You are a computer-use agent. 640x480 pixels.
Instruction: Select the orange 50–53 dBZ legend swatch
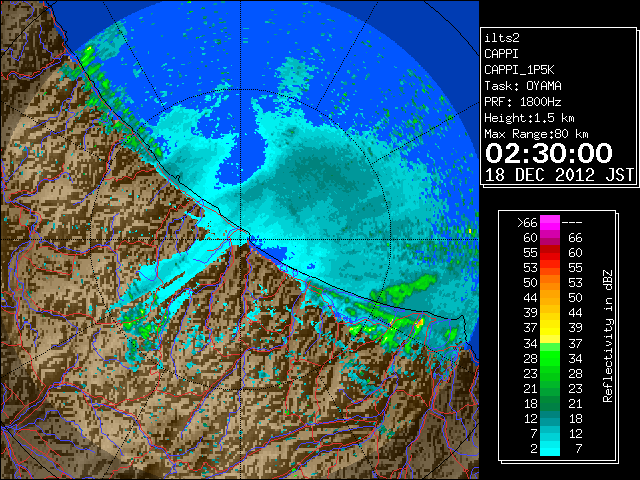(550, 283)
